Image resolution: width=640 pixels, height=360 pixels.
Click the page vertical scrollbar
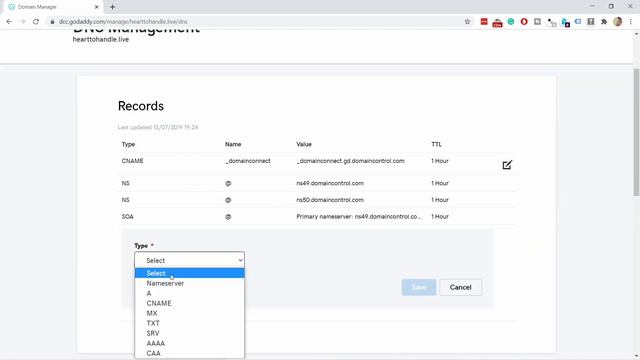coord(636,131)
